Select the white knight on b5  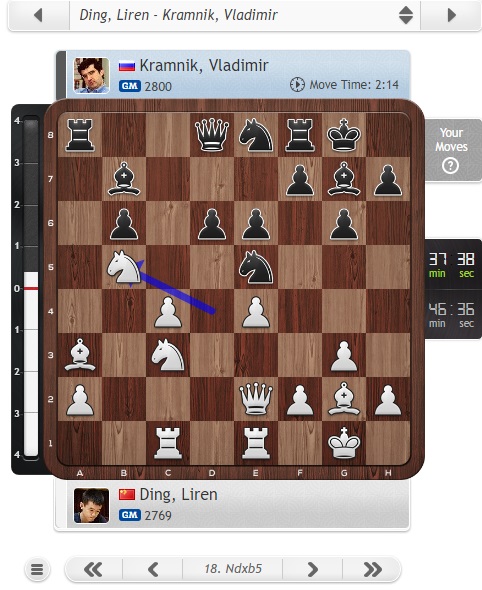(124, 267)
